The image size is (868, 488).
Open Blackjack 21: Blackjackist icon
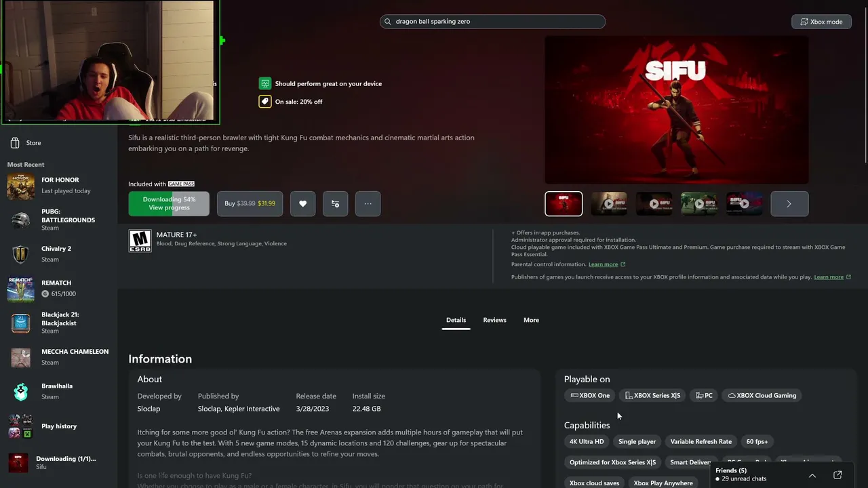[x=21, y=323]
